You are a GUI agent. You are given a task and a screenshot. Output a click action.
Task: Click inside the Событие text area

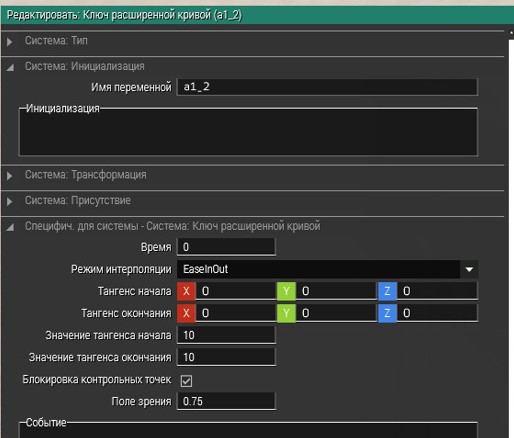click(248, 431)
